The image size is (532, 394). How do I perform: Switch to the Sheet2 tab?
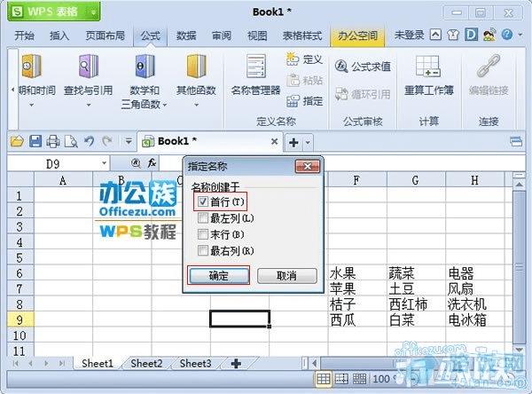(x=146, y=364)
